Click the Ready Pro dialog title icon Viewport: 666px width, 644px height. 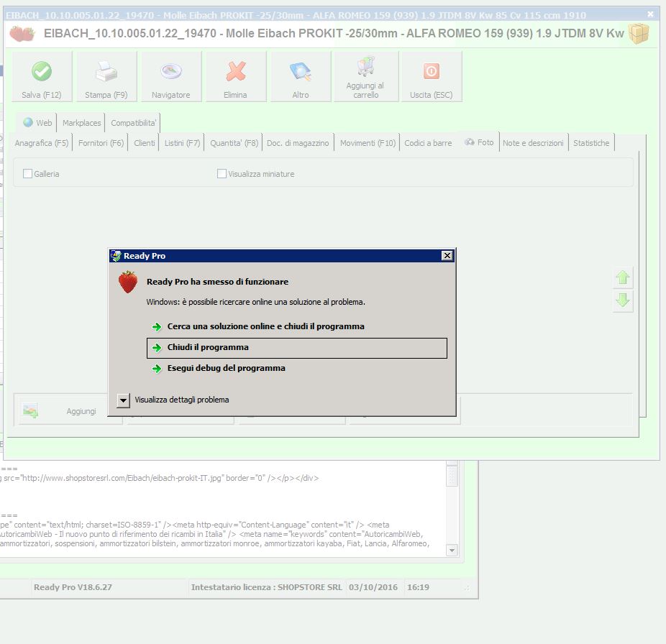coord(116,256)
